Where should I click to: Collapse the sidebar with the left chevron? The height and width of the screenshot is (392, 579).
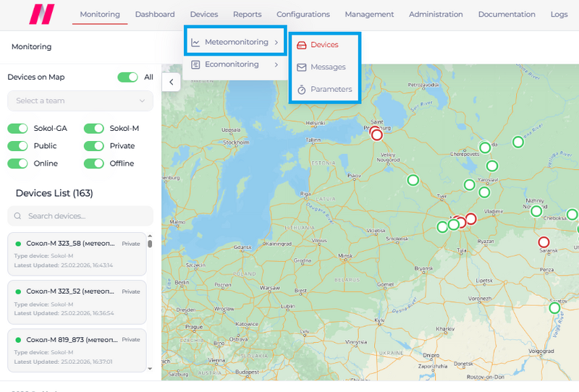171,82
